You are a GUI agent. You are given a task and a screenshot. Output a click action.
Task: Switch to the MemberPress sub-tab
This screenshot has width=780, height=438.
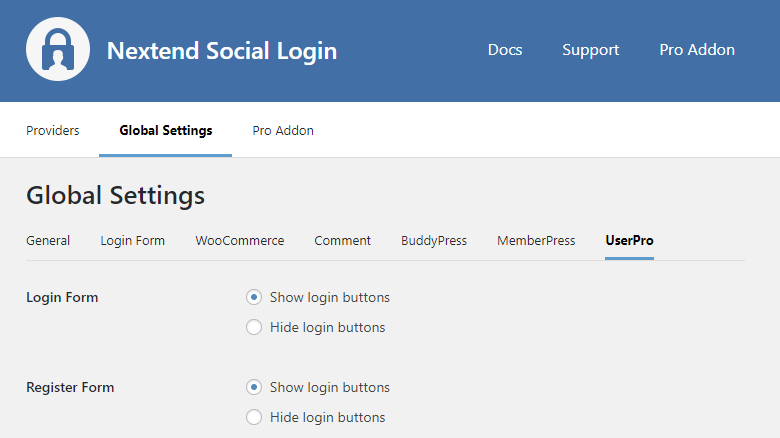(x=536, y=241)
